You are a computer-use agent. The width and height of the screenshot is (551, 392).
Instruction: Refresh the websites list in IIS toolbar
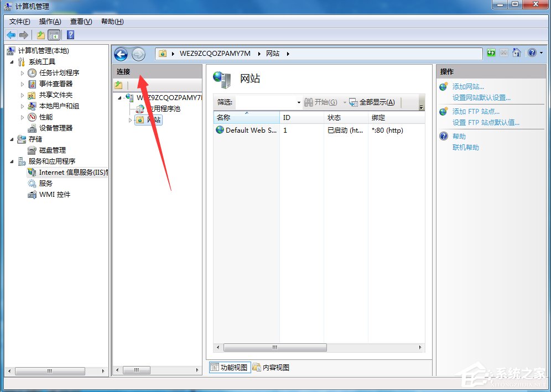click(x=491, y=53)
